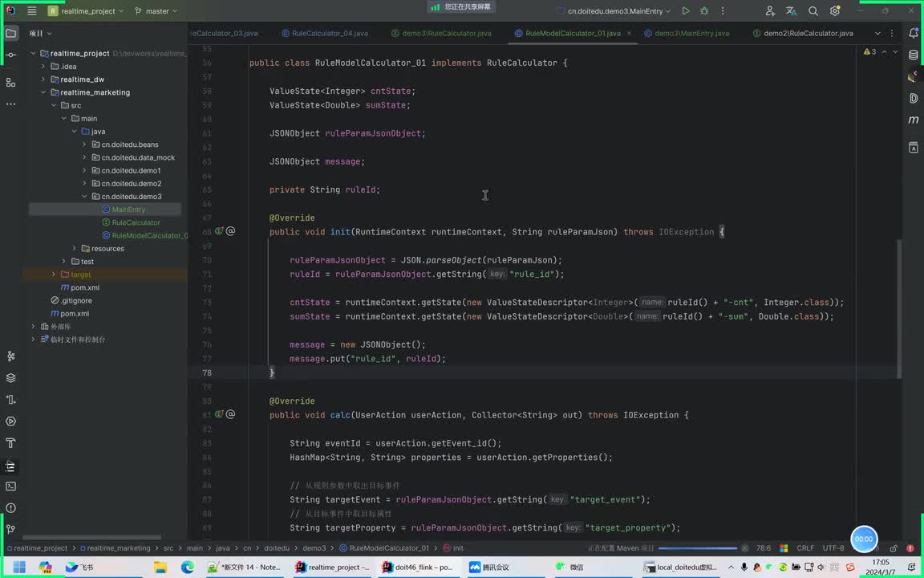
Task: Open Maven tool window on right sidebar
Action: coord(914,120)
